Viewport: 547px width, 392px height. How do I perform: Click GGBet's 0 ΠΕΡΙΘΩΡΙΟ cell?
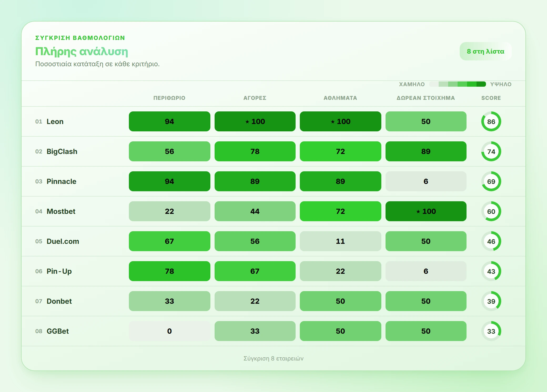pyautogui.click(x=169, y=331)
